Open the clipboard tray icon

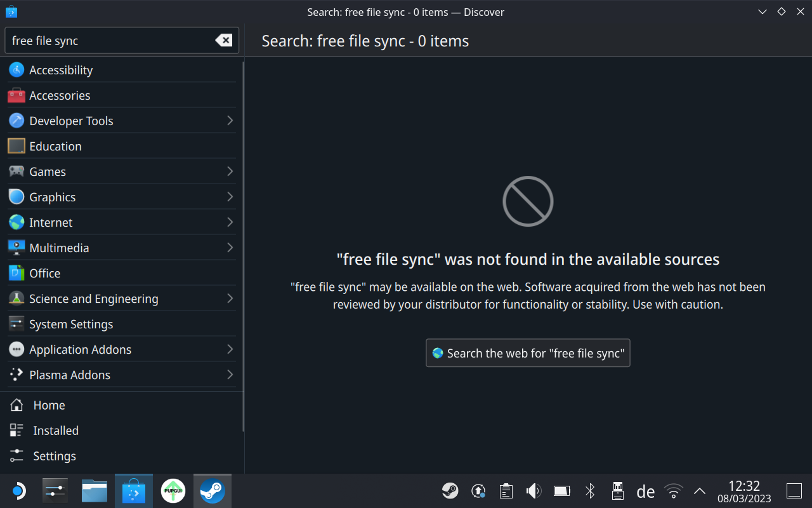(x=506, y=491)
